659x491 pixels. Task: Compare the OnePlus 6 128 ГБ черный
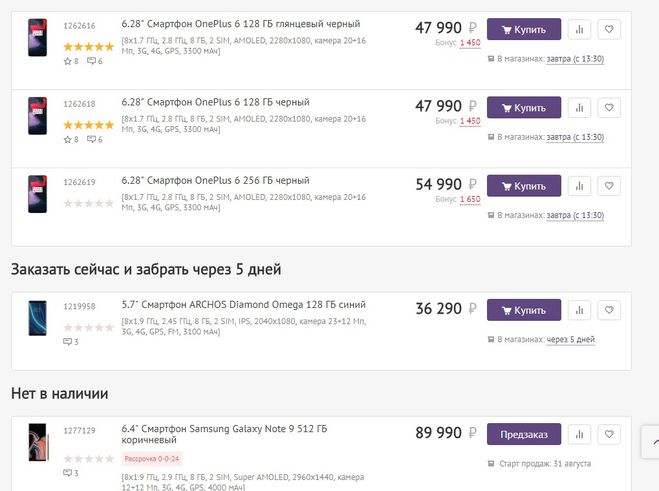coord(579,108)
